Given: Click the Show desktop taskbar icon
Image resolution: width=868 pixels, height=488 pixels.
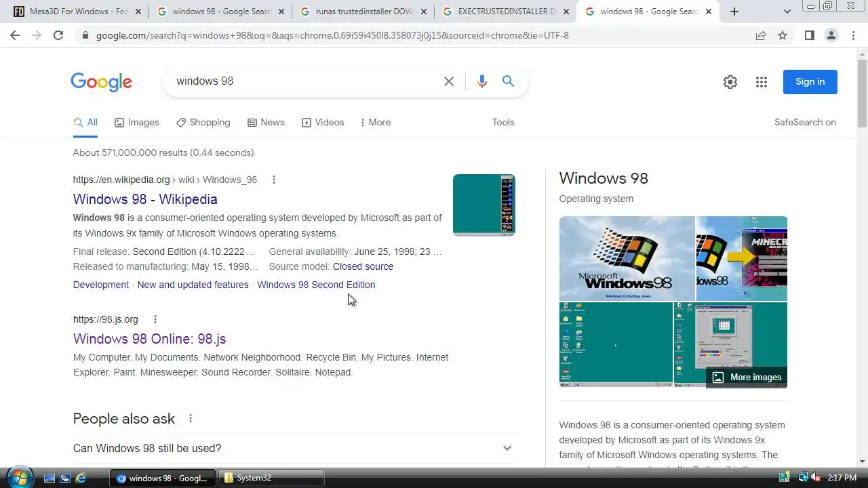Looking at the screenshot, I should (x=49, y=478).
